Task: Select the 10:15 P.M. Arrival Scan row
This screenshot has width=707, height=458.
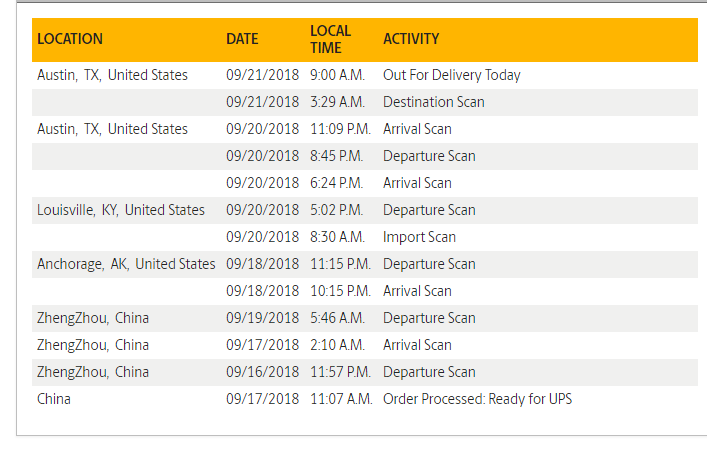Action: click(365, 291)
